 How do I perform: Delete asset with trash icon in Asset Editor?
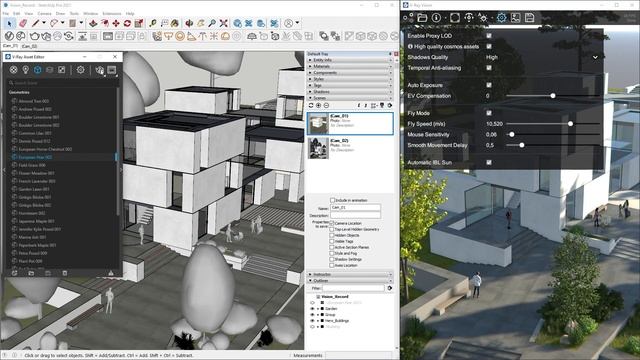tap(64, 273)
